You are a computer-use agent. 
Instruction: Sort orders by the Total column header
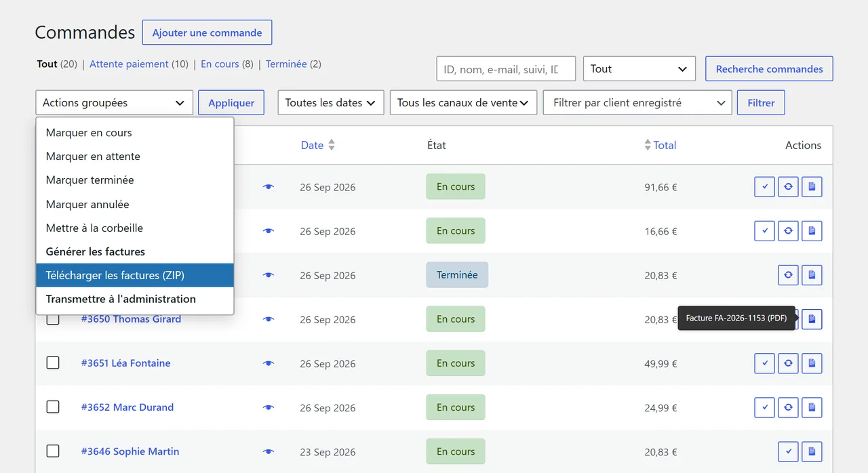tap(665, 145)
